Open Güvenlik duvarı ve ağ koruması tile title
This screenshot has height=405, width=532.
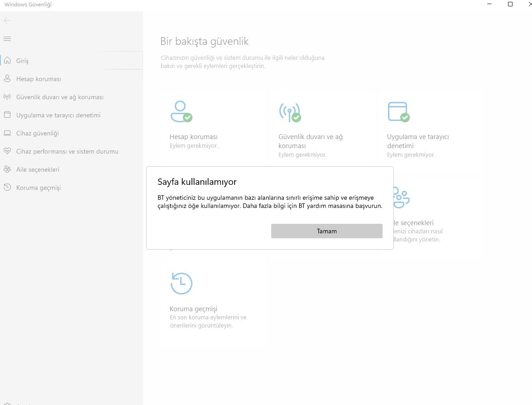tap(311, 141)
